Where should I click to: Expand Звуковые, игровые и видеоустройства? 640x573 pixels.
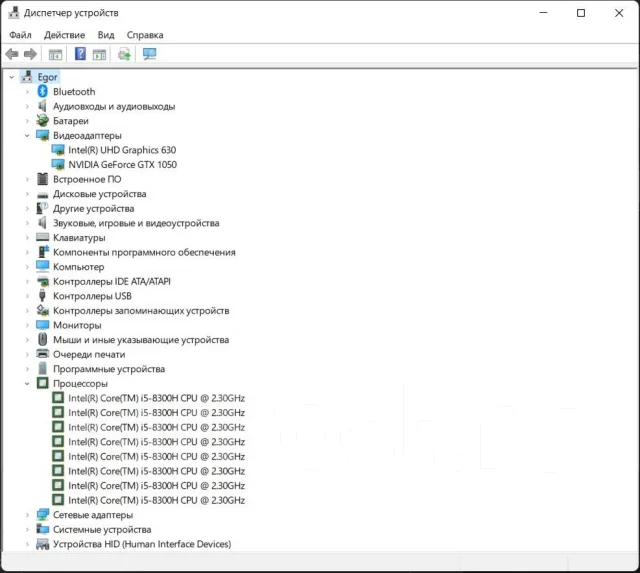tap(27, 223)
